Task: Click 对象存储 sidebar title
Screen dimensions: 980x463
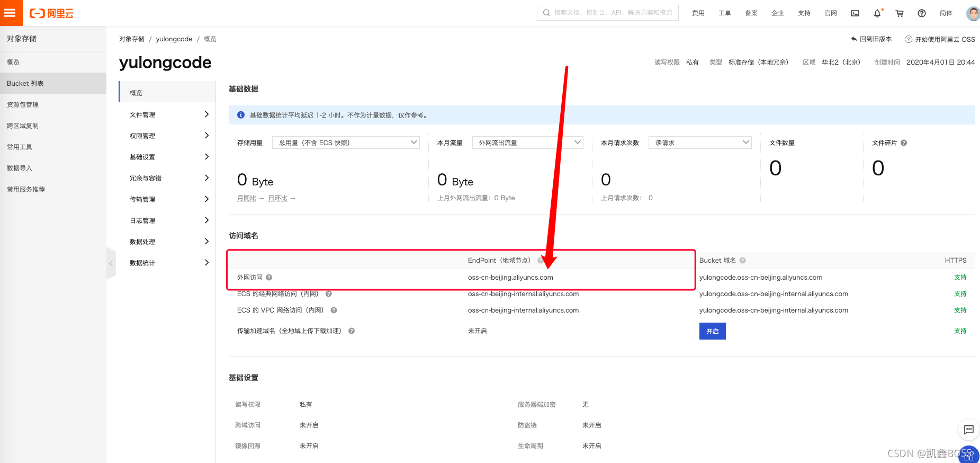Action: [22, 38]
